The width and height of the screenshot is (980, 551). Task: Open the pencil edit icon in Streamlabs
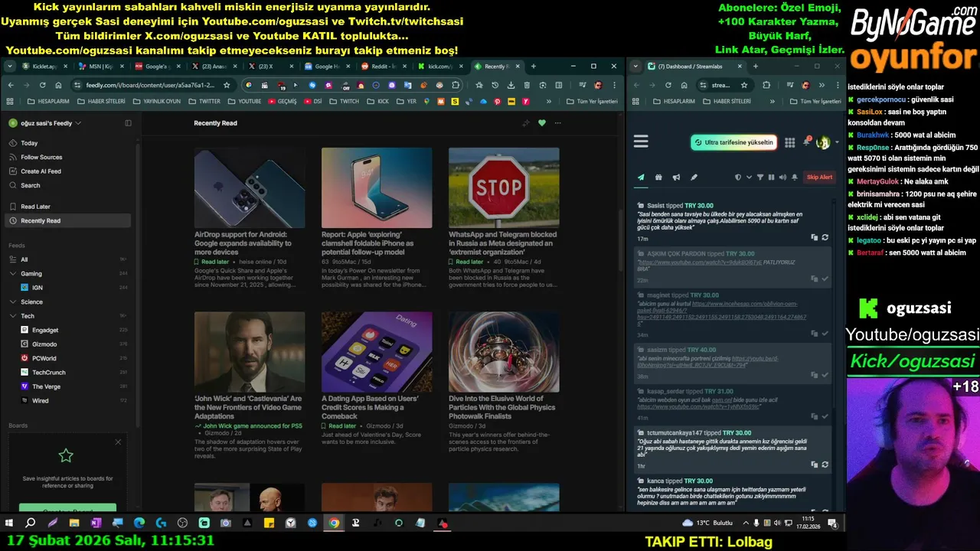click(694, 178)
